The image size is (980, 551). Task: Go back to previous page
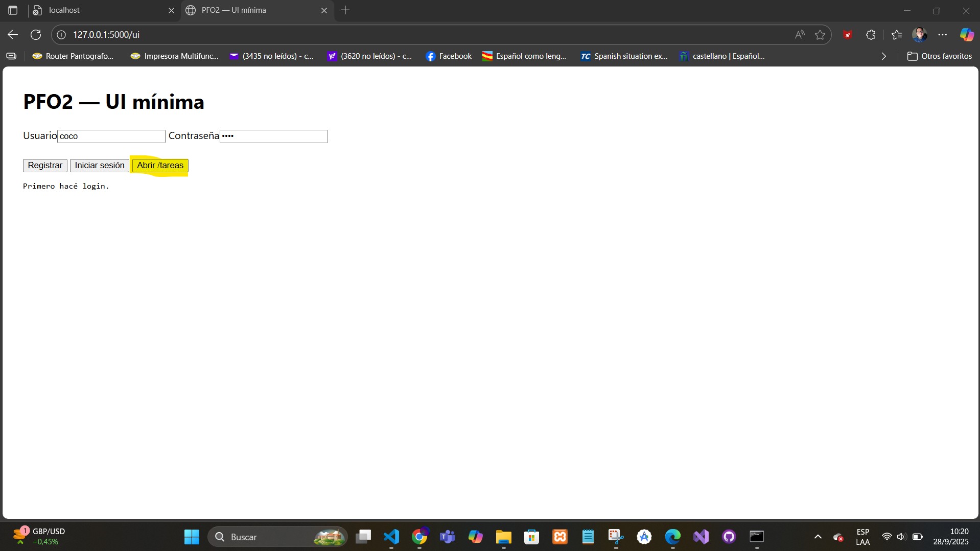[13, 35]
